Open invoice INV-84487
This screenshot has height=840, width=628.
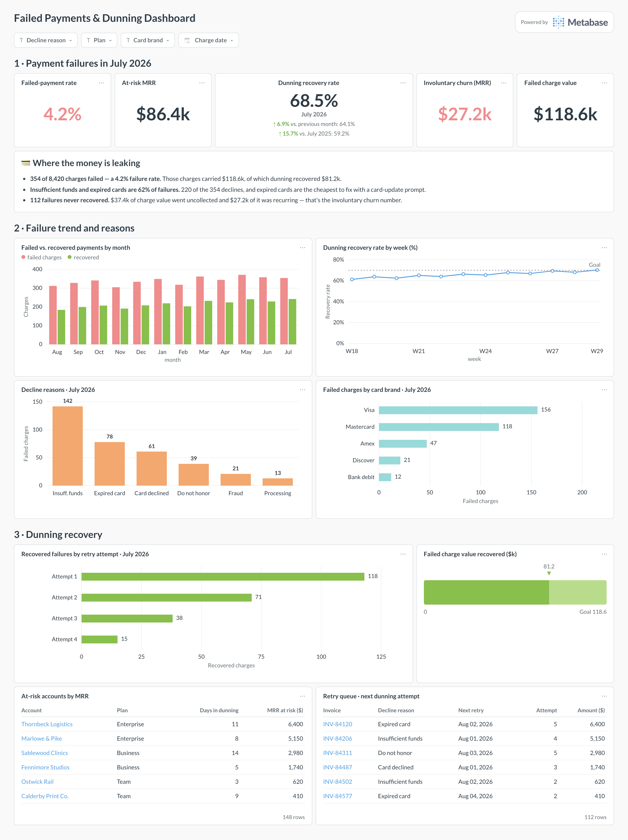point(337,767)
